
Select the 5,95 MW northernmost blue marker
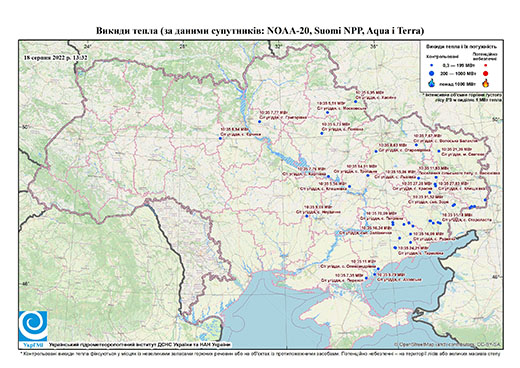coord(355,102)
